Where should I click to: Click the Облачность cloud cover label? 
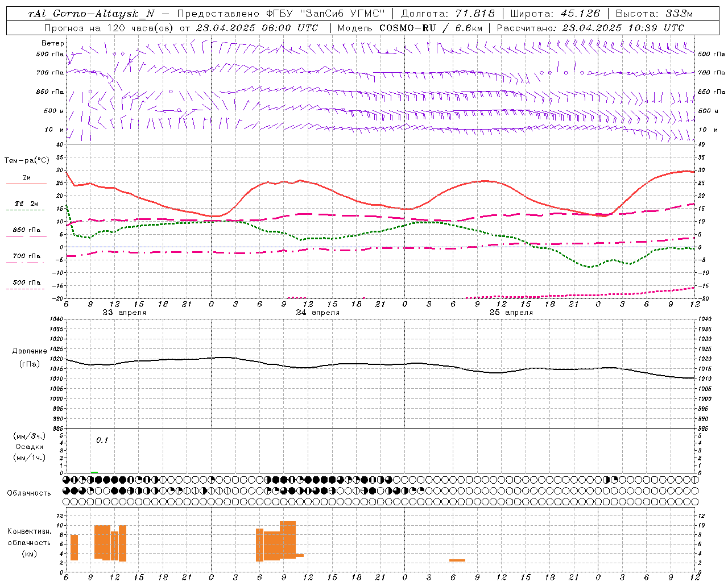[x=29, y=493]
